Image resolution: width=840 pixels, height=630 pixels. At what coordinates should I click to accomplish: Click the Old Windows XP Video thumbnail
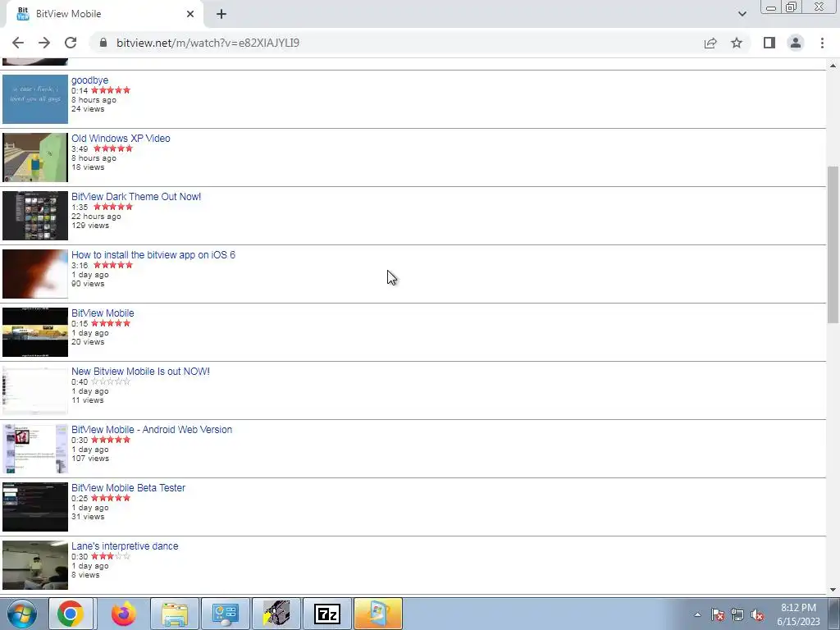[x=35, y=157]
